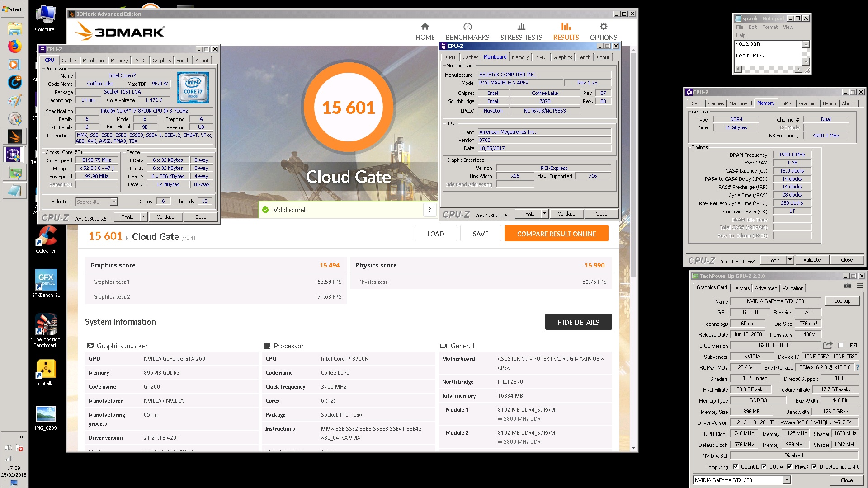
Task: Click Validate in the left CPU-Z window
Action: pos(165,217)
